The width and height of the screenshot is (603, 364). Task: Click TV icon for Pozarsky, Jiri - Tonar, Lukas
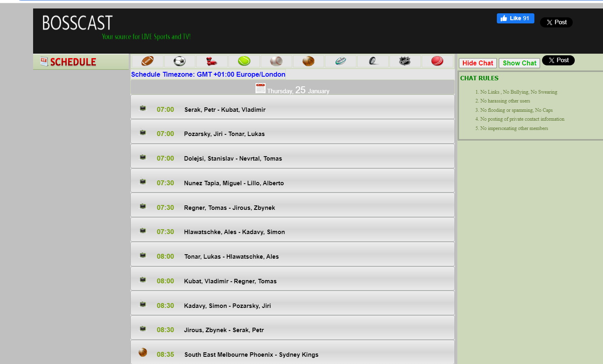pyautogui.click(x=143, y=132)
